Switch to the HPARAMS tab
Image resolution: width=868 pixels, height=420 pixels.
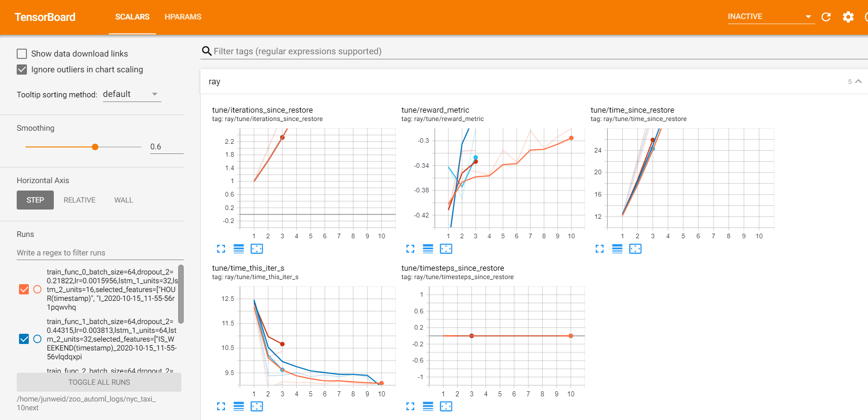(x=183, y=17)
